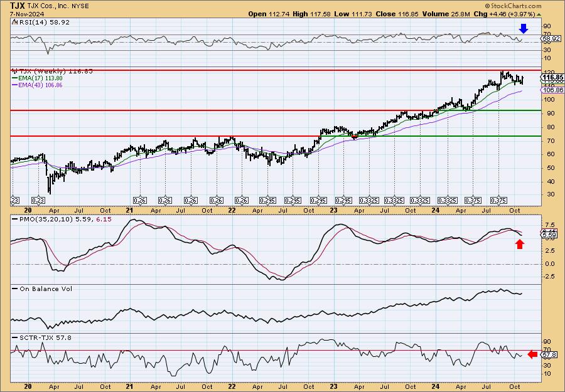565x392 pixels.
Task: Click the 'On Balance Vol' indicator label
Action: pos(42,289)
